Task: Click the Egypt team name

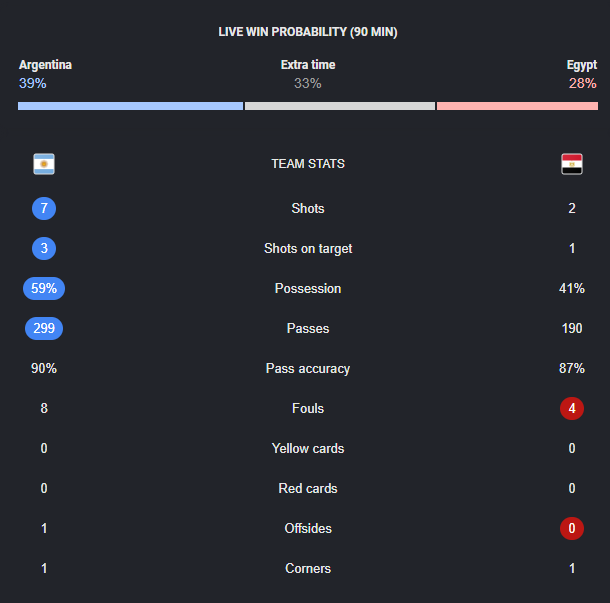Action: click(x=582, y=65)
